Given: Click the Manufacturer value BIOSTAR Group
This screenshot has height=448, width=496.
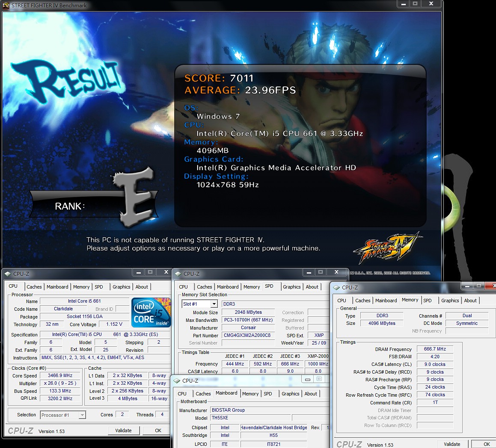Looking at the screenshot, I should 270,410.
